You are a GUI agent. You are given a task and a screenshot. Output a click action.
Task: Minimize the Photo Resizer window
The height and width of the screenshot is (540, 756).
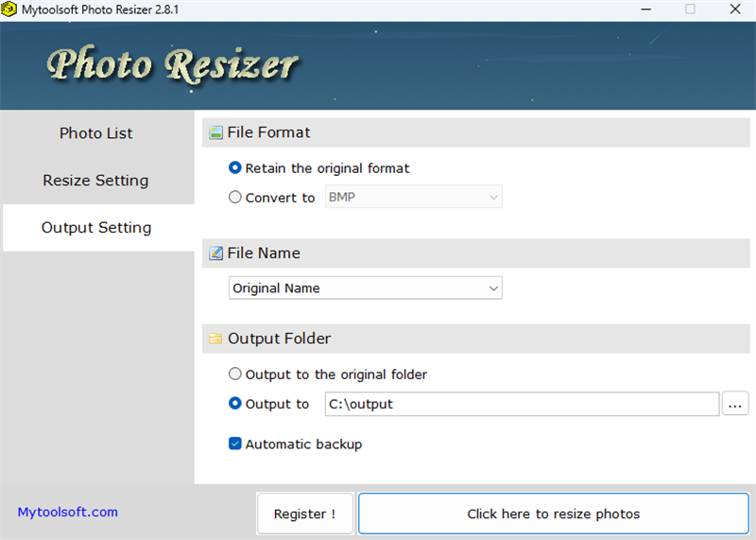point(646,9)
